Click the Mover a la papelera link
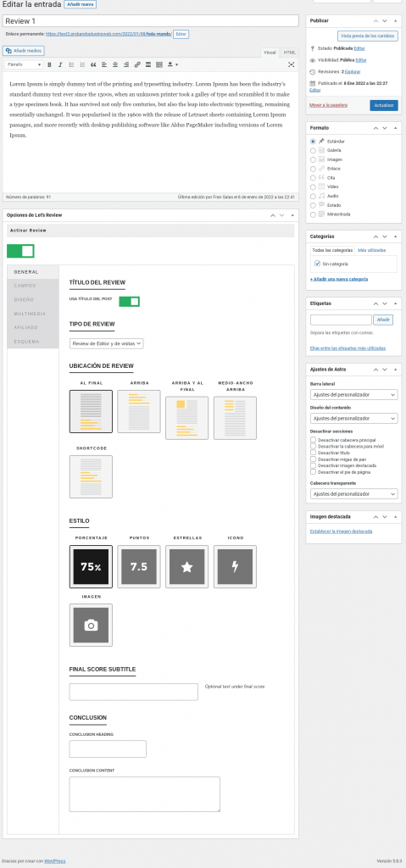406x868 pixels. (x=329, y=104)
